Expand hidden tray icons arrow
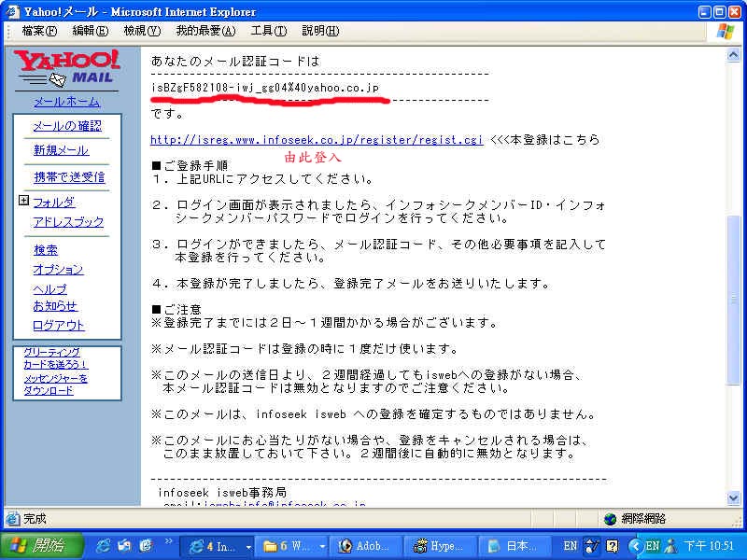 634,546
